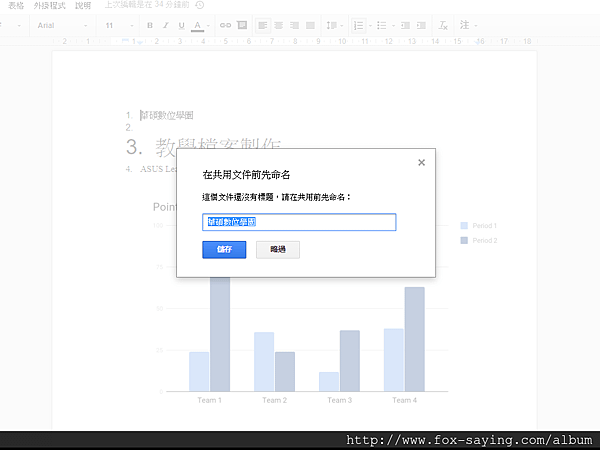600x450 pixels.
Task: Open the font size 11 dropdown
Action: (x=119, y=25)
